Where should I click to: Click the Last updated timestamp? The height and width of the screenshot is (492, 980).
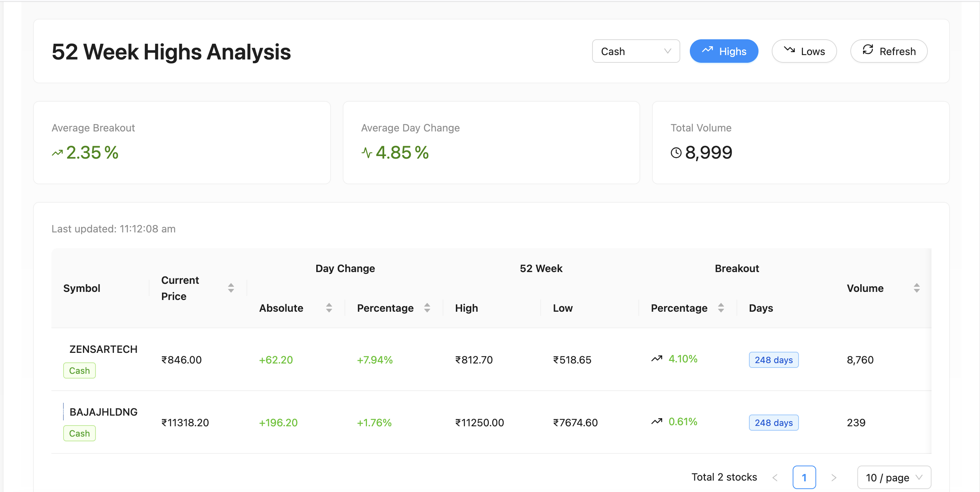114,228
